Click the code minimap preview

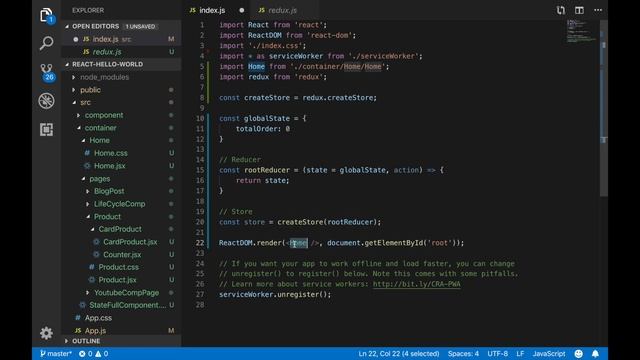point(582,31)
